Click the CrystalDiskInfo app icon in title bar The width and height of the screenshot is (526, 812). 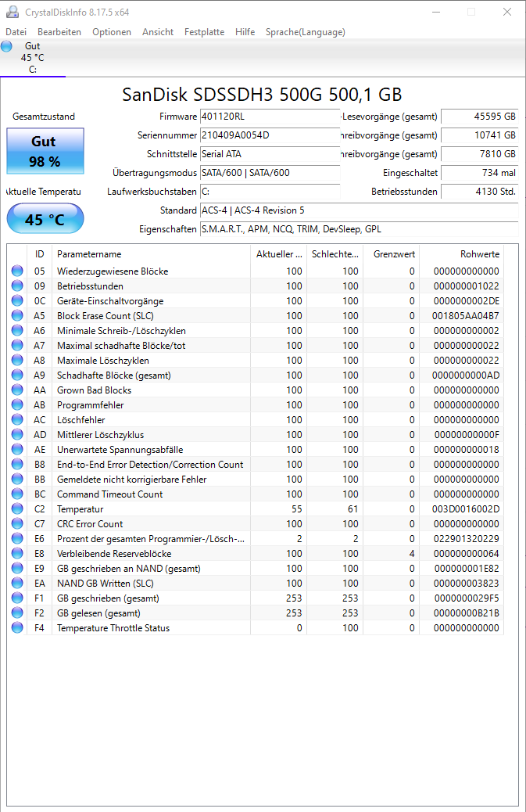13,12
